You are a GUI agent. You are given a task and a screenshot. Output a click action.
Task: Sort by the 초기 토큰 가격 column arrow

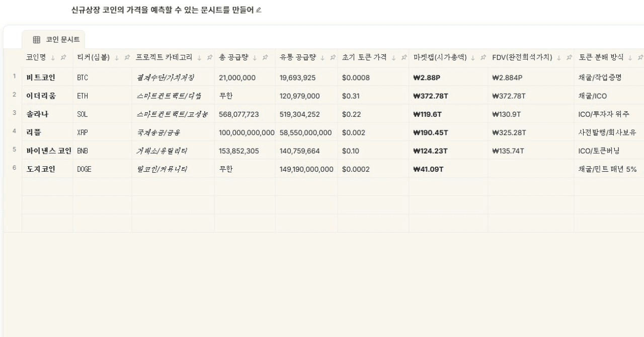point(393,58)
